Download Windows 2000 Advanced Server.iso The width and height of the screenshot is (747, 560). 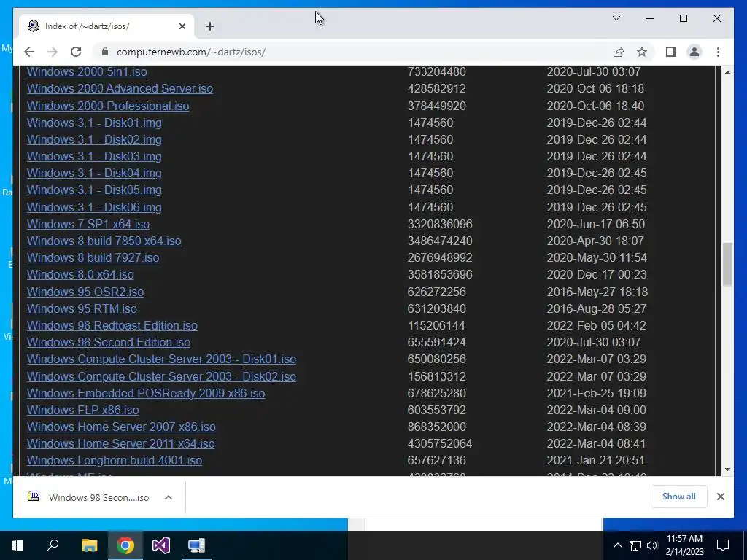pos(120,88)
